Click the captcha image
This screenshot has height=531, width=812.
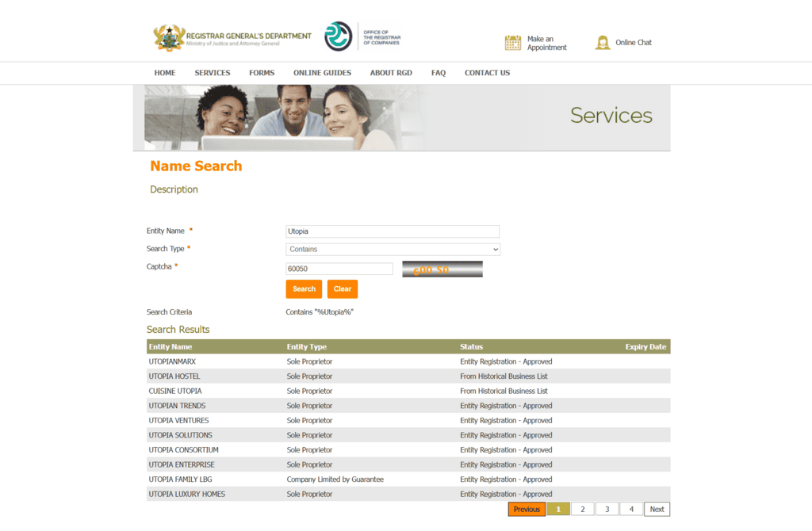pyautogui.click(x=442, y=269)
